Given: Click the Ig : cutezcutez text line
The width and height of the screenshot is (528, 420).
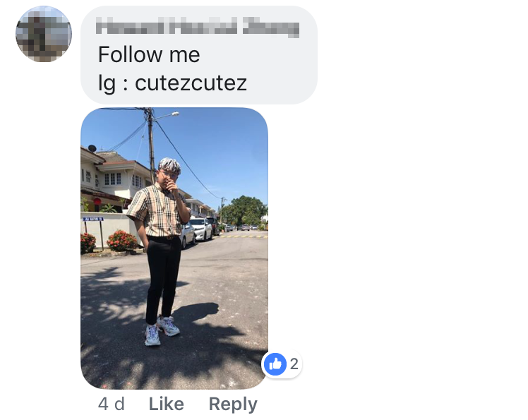Looking at the screenshot, I should click(x=172, y=83).
